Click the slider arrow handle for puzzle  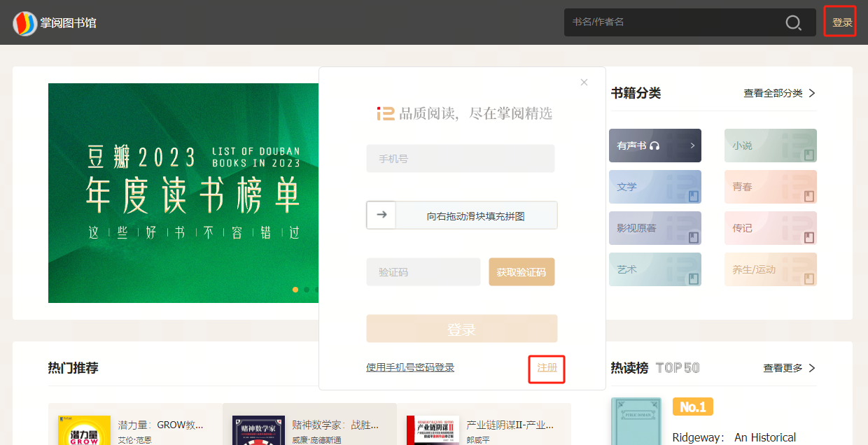381,216
